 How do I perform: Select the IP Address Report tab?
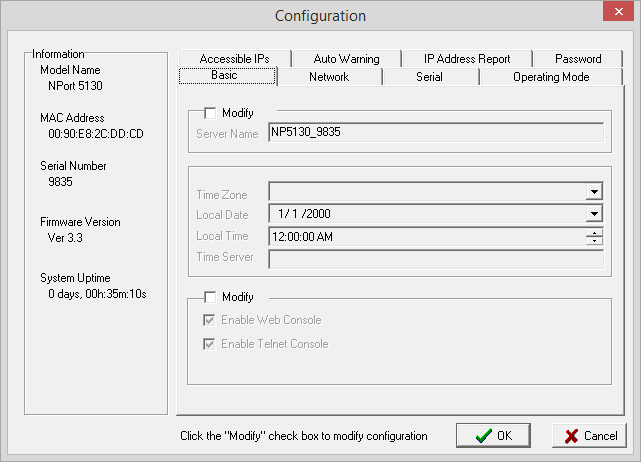pyautogui.click(x=467, y=59)
